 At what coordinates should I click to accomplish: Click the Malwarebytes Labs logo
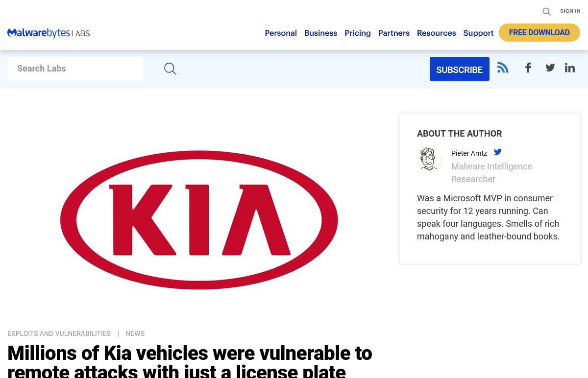[49, 33]
